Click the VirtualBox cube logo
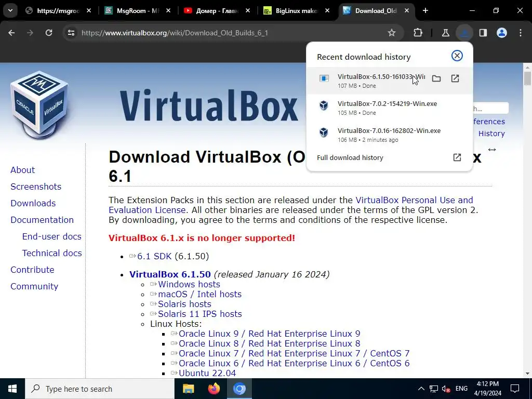This screenshot has width=532, height=399. tap(39, 104)
